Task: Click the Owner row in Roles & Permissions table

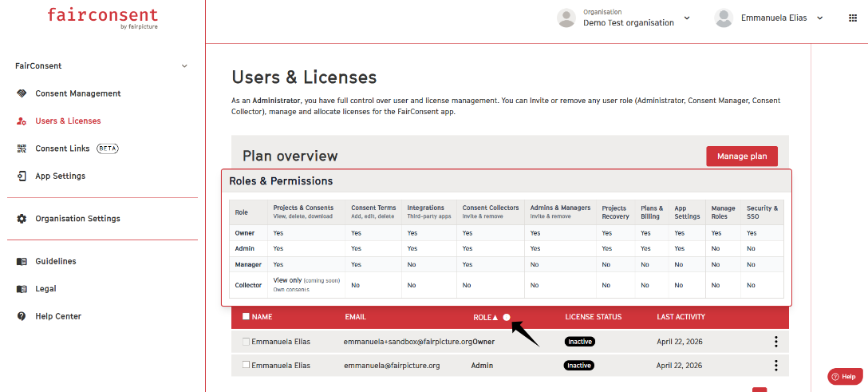Action: 507,233
